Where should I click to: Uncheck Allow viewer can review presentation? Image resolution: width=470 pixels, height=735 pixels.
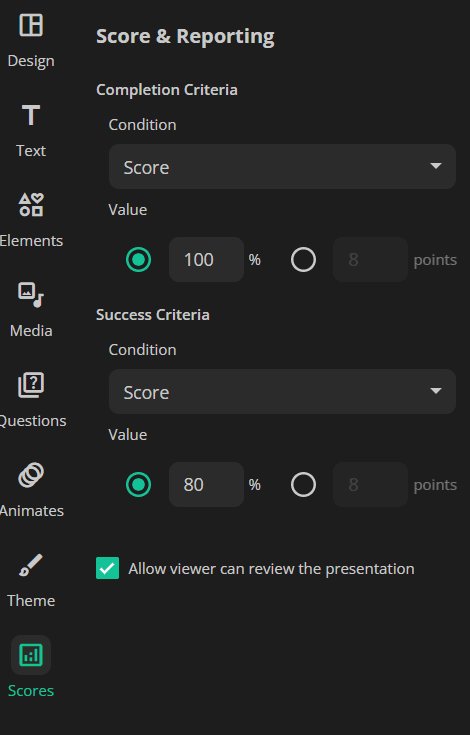[x=107, y=569]
